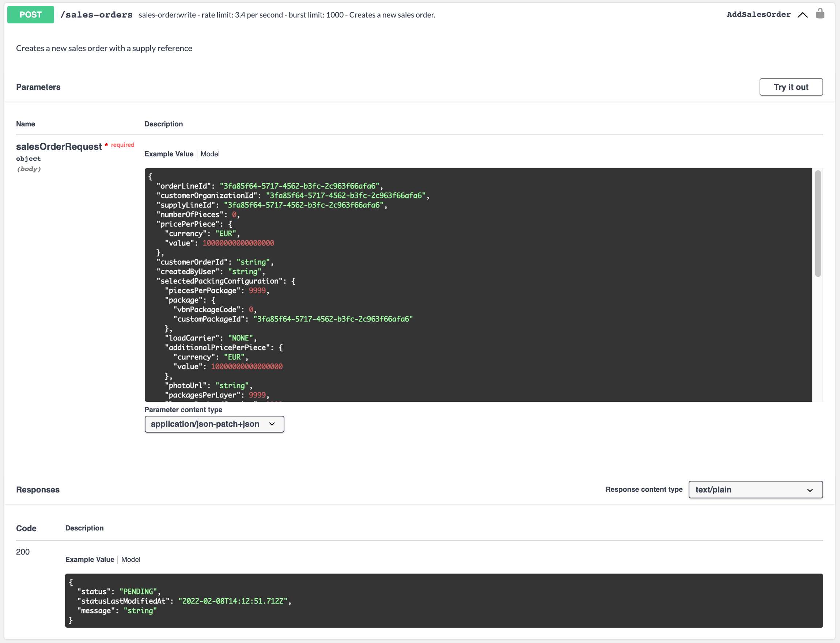Open the /sales-orders path link

tap(96, 15)
